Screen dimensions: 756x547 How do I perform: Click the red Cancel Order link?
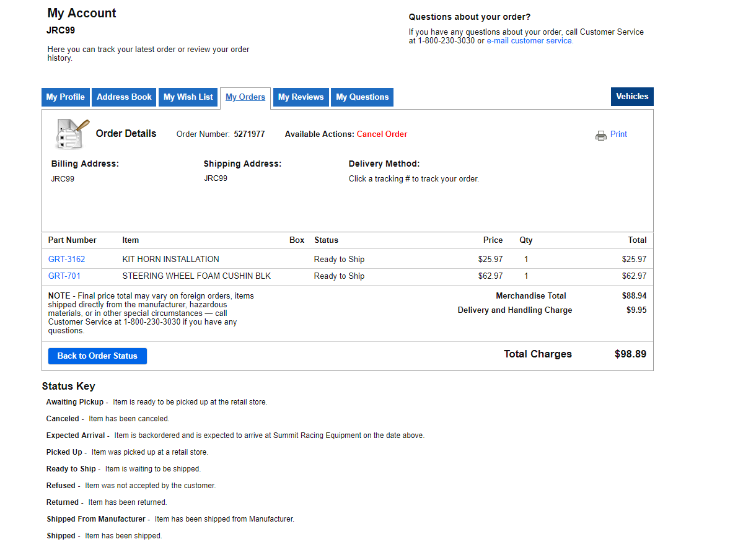pos(382,134)
